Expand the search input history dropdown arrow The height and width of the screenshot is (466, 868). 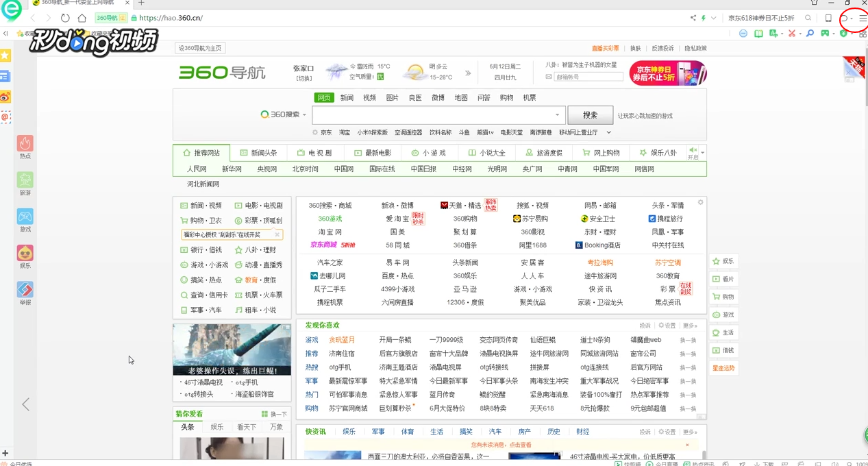557,115
